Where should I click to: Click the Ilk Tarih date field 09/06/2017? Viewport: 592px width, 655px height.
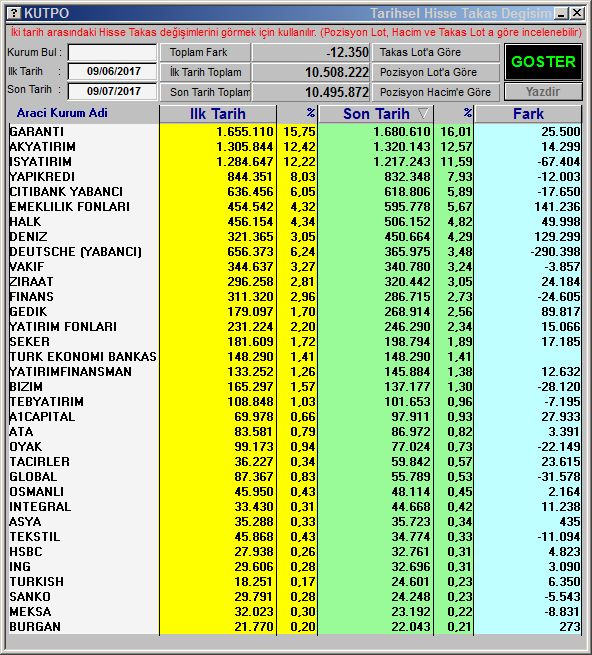point(112,71)
